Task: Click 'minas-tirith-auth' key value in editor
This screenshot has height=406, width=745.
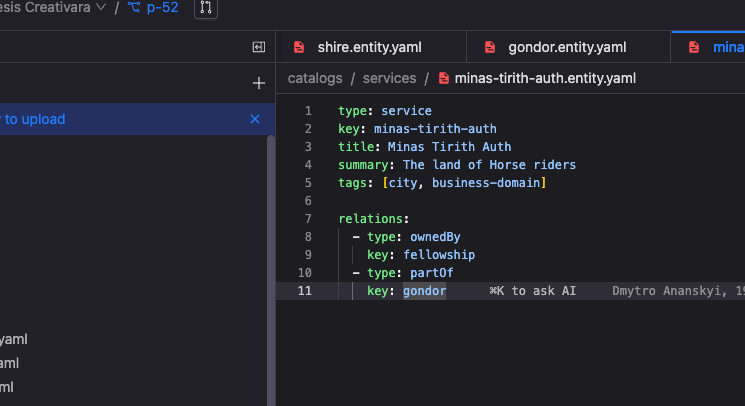Action: (435, 129)
